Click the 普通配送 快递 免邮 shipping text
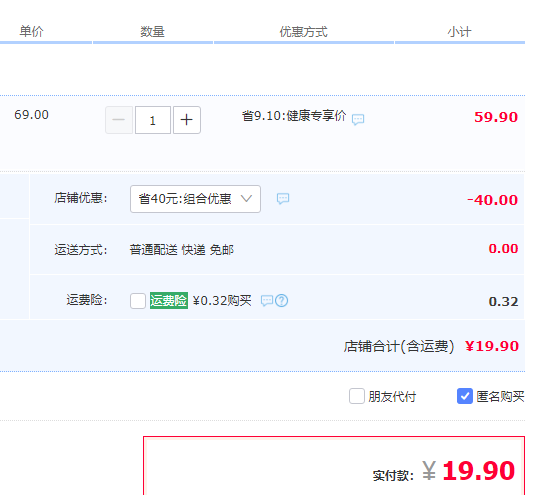 (182, 250)
